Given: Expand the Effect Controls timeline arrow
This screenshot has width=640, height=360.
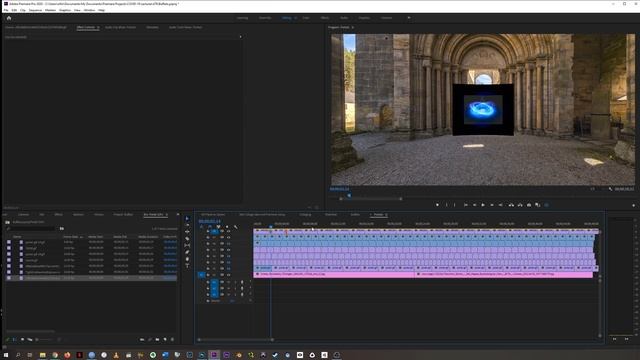Looking at the screenshot, I should coord(240,37).
